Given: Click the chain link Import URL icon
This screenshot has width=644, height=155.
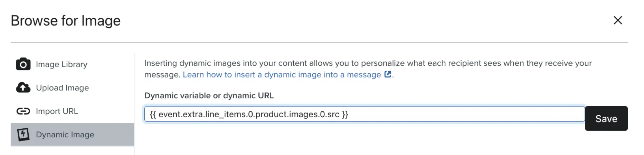Looking at the screenshot, I should [23, 111].
